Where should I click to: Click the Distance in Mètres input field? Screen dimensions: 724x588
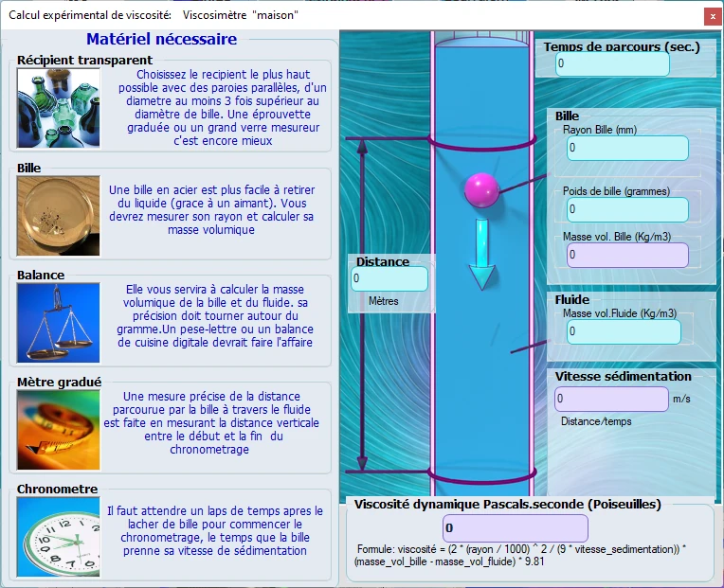[389, 278]
